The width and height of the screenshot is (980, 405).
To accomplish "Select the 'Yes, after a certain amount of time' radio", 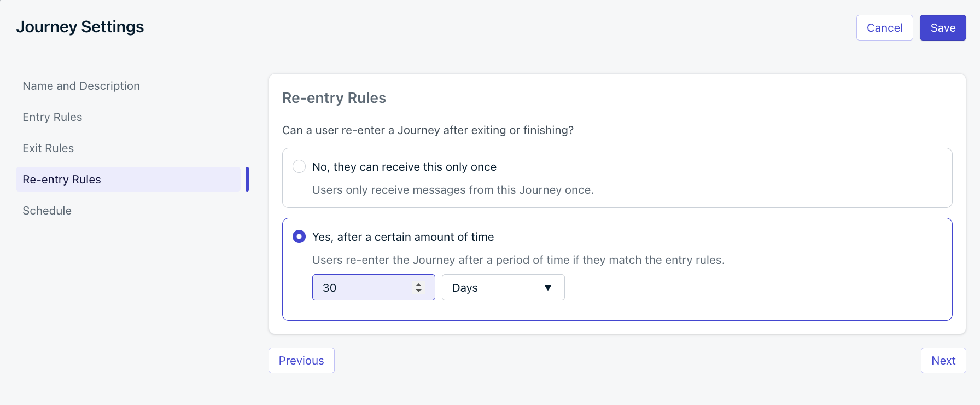I will tap(299, 236).
